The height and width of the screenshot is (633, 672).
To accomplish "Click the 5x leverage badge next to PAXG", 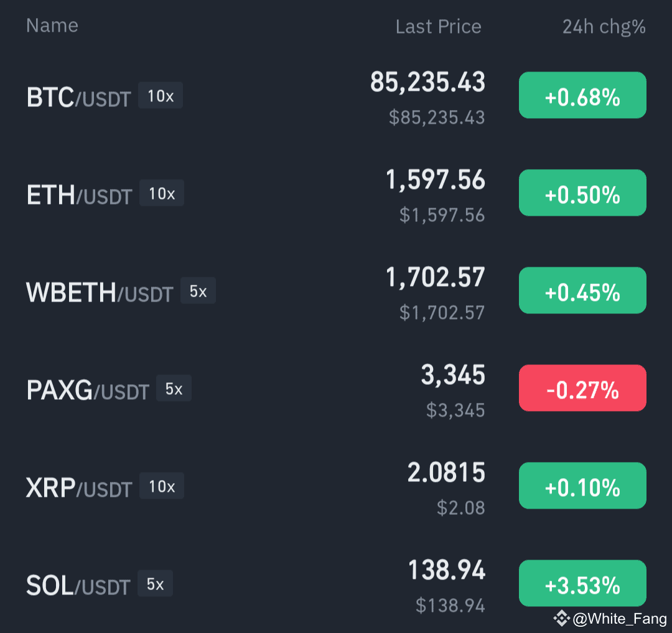I will click(x=174, y=388).
